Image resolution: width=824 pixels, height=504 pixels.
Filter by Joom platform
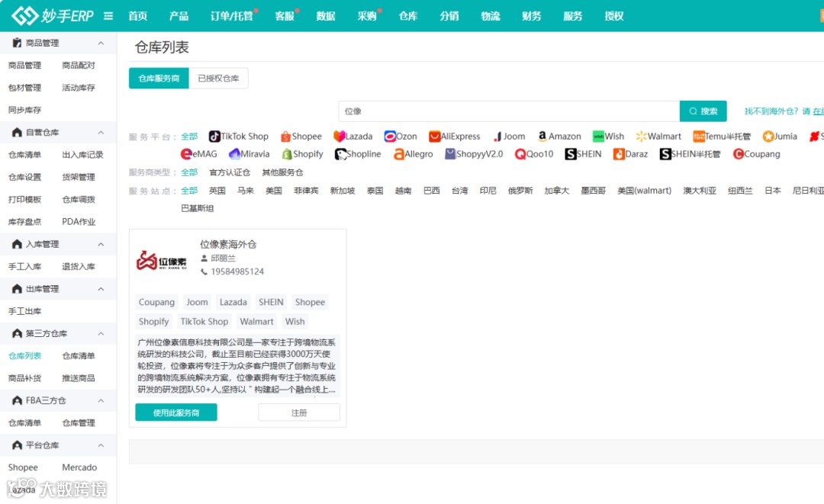pyautogui.click(x=509, y=136)
